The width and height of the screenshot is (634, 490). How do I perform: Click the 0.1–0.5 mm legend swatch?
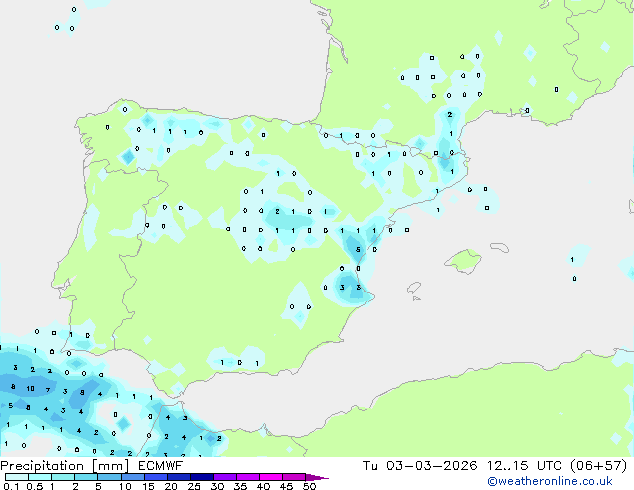(17, 477)
